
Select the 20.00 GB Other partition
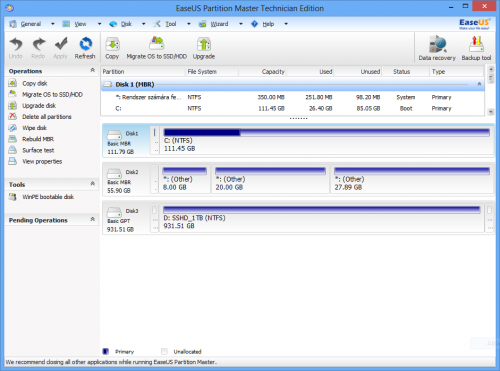270,179
